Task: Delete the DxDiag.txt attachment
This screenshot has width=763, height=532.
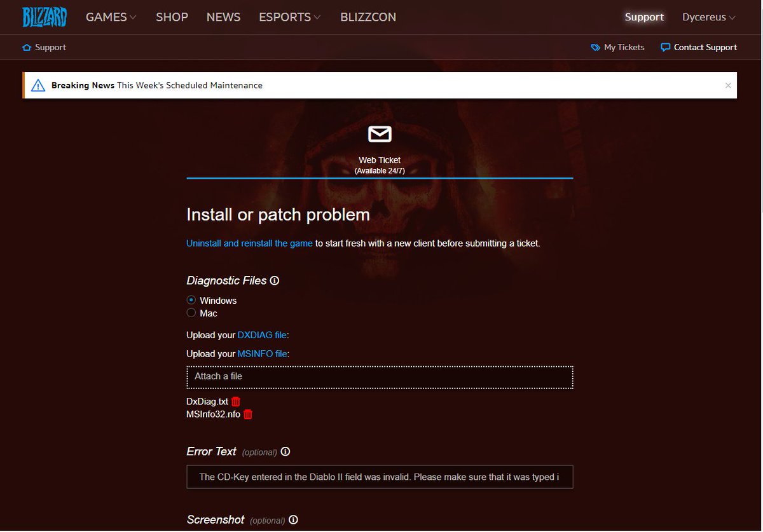Action: (236, 402)
